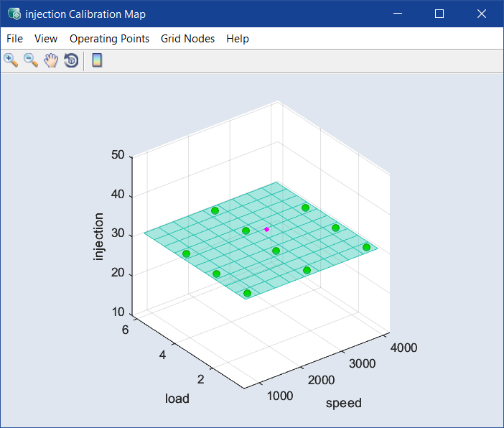The height and width of the screenshot is (428, 504).
Task: Maximize the Calibration Map window
Action: click(439, 14)
